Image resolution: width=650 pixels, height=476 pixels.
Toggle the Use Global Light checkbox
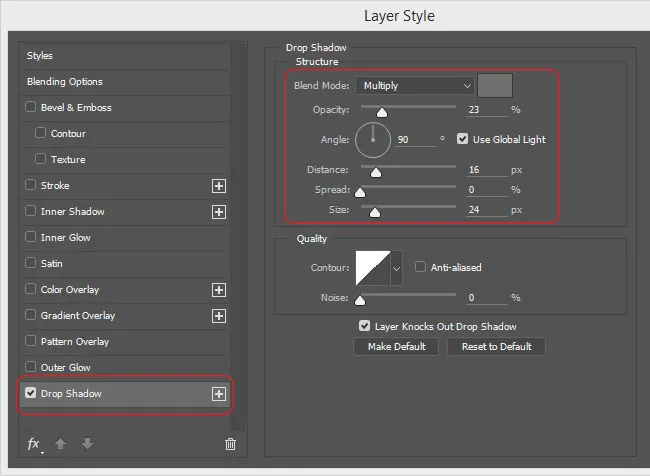coord(463,139)
